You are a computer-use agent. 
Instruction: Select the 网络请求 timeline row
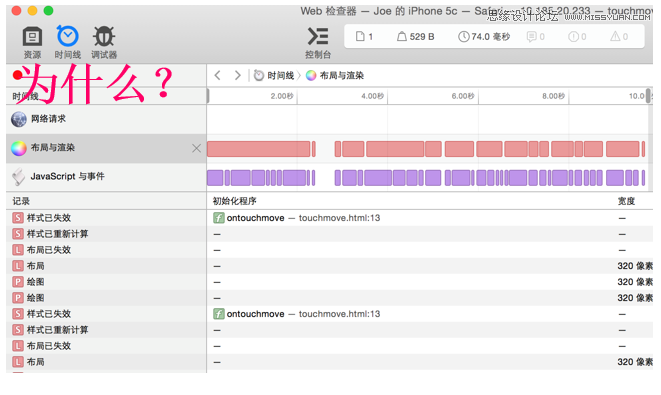click(x=106, y=119)
